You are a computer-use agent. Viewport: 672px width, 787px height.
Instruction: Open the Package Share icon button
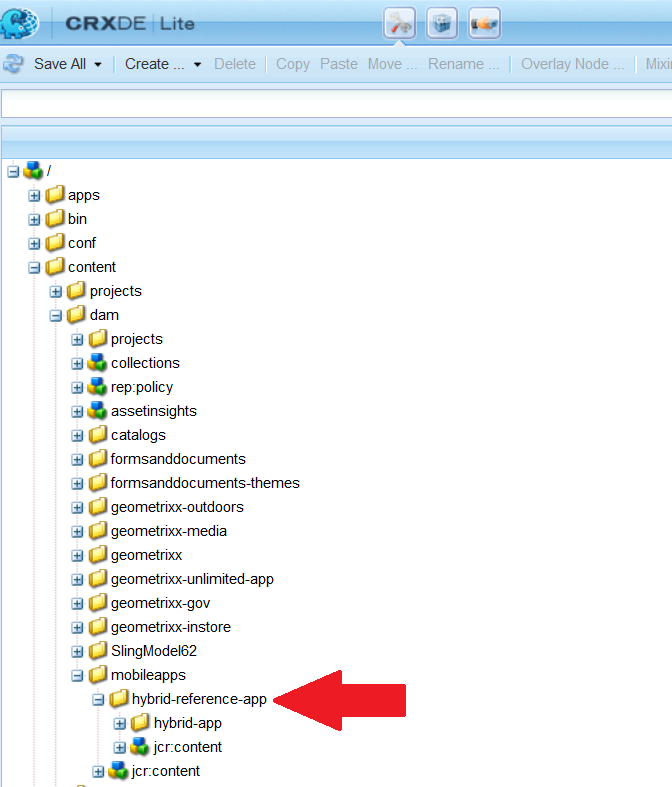click(484, 23)
